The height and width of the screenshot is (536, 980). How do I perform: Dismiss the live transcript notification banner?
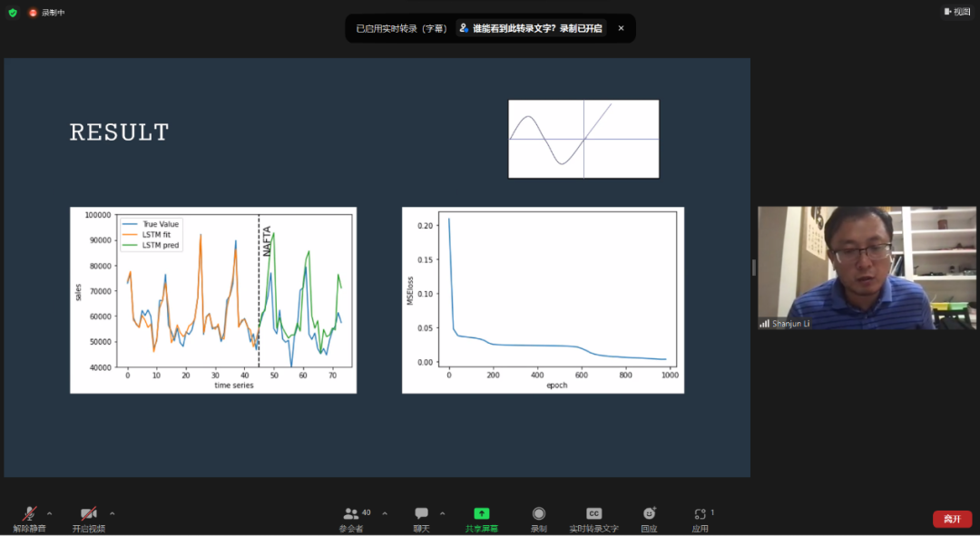point(621,28)
